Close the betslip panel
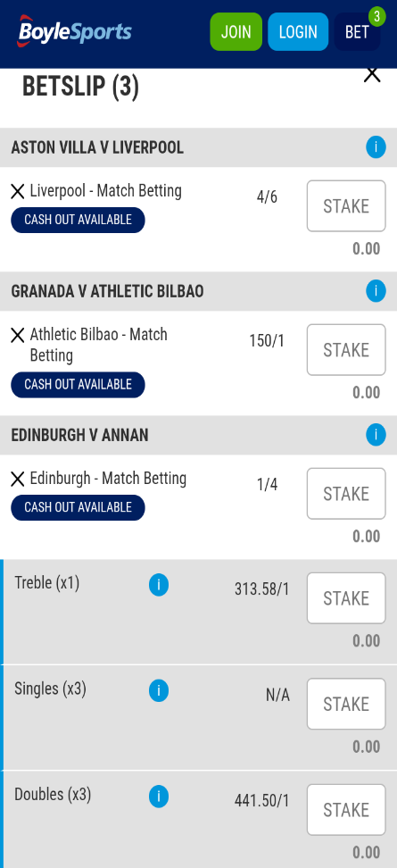 coord(372,74)
